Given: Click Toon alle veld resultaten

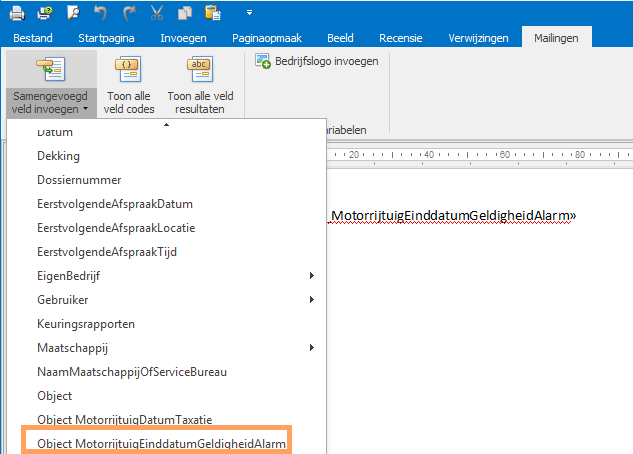Looking at the screenshot, I should click(200, 85).
